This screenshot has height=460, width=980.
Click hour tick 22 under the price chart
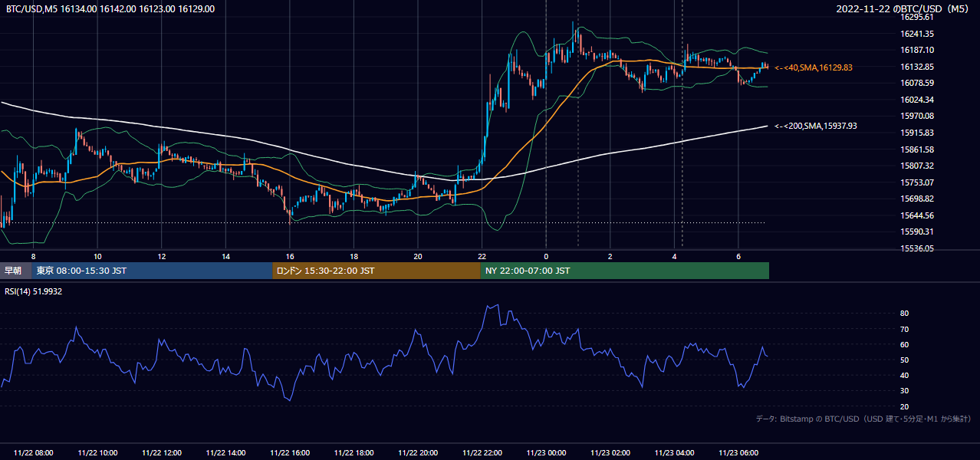point(482,256)
